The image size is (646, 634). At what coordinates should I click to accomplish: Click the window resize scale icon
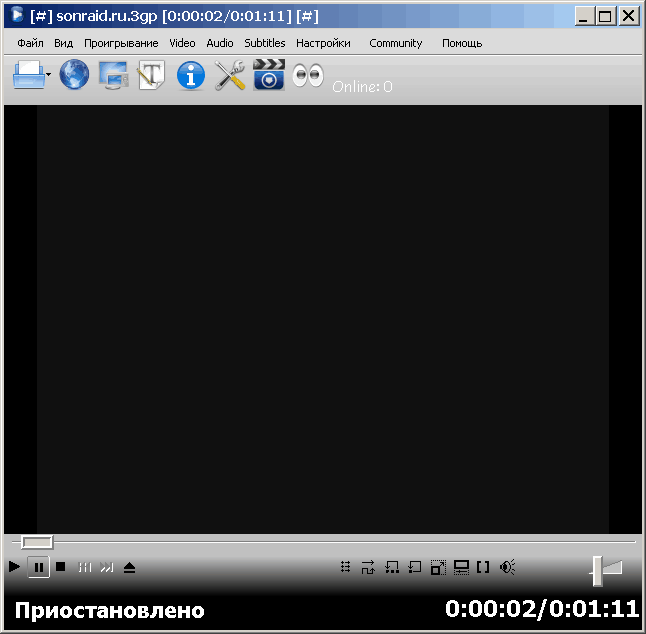438,567
